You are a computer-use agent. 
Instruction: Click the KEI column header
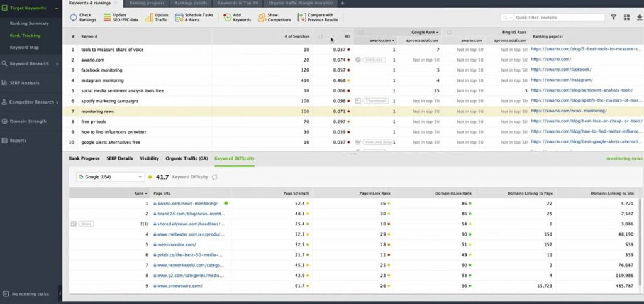point(347,36)
